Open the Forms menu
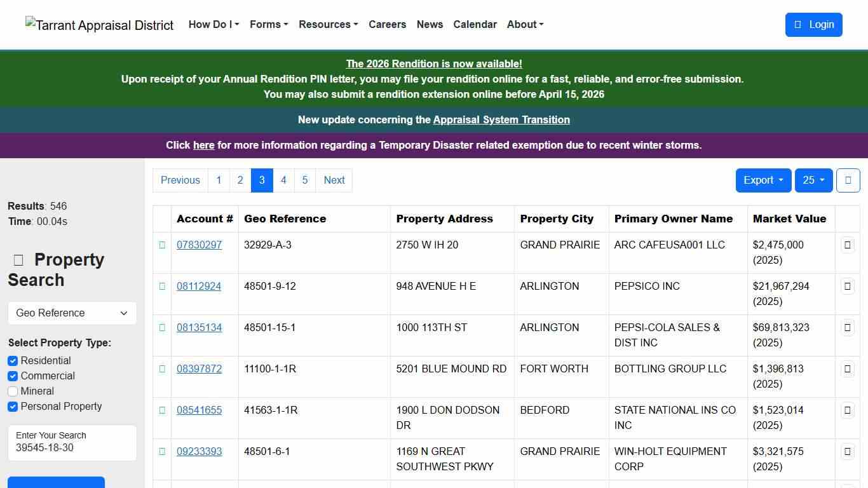The image size is (868, 488). click(x=268, y=24)
